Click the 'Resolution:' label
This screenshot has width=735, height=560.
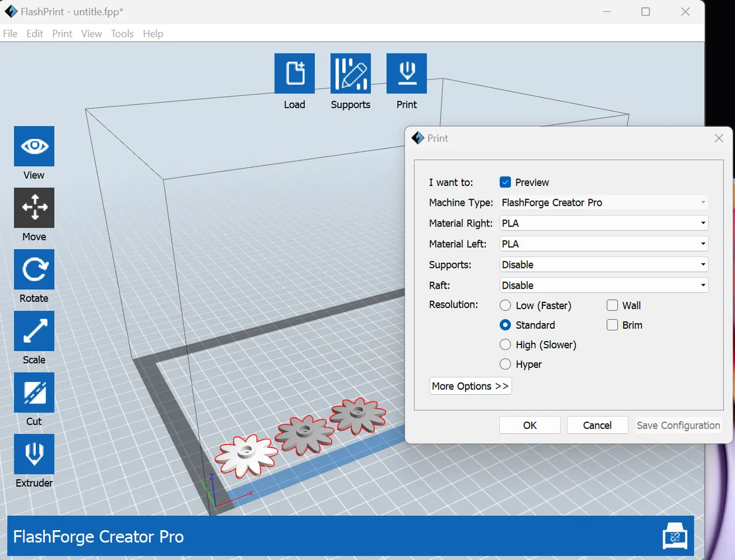tap(454, 305)
